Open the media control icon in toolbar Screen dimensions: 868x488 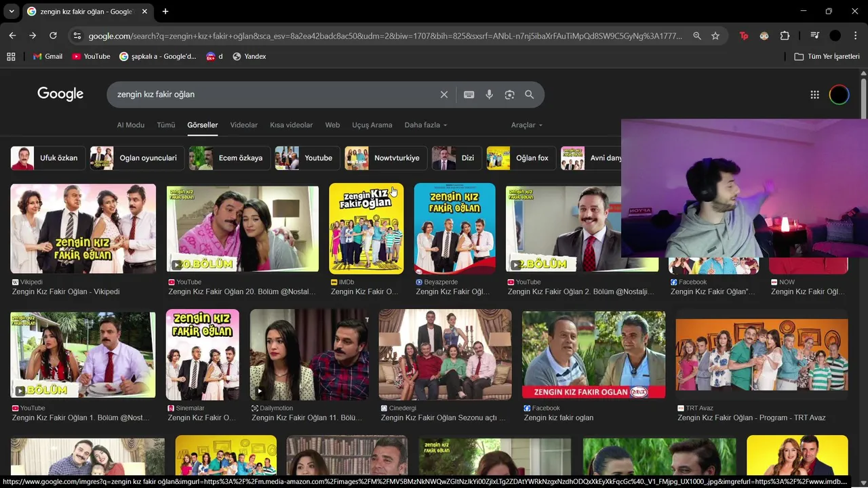[x=814, y=36]
